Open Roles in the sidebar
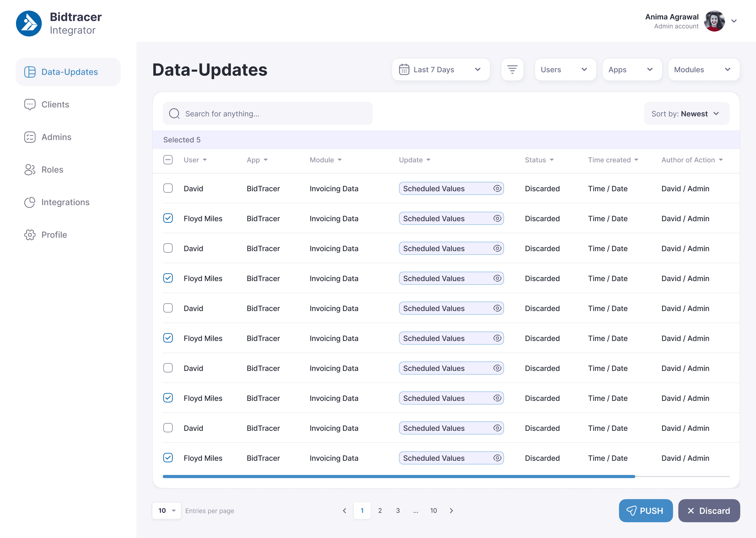Screen dimensions: 756x538 pyautogui.click(x=68, y=170)
